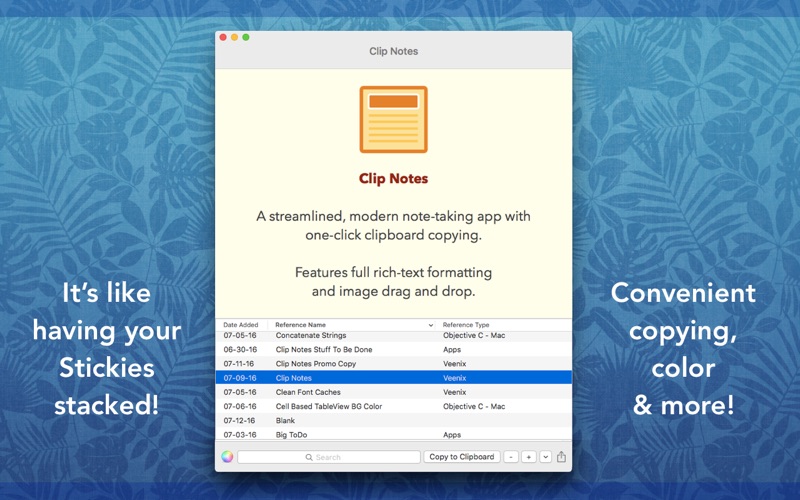
Task: Choose Cell Based TableView BG Color row
Action: pos(393,407)
